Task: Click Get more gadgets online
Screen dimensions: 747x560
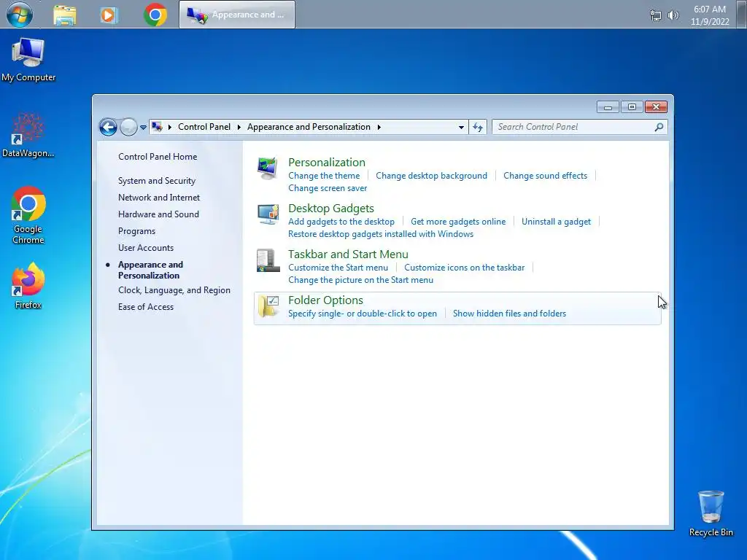Action: click(458, 222)
